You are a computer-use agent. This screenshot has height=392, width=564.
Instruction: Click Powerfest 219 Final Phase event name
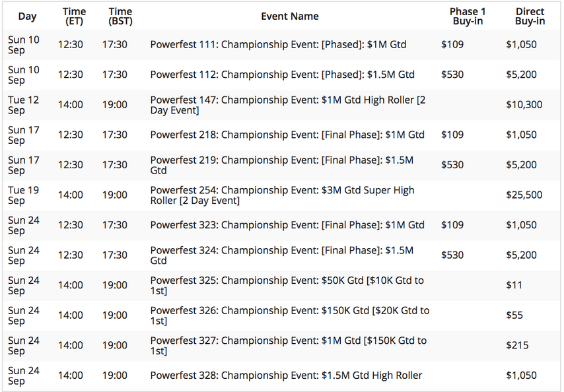click(282, 165)
